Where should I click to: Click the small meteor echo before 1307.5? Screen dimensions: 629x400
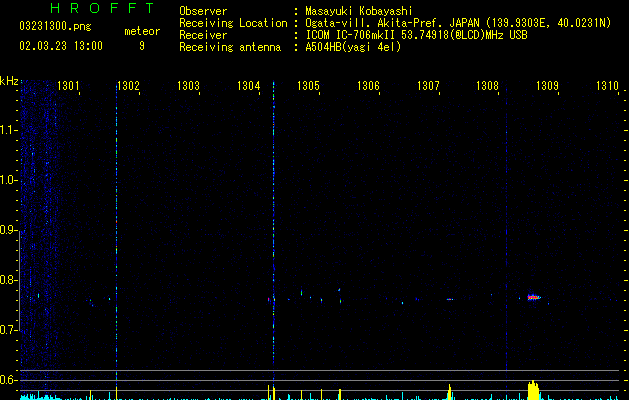coord(450,299)
